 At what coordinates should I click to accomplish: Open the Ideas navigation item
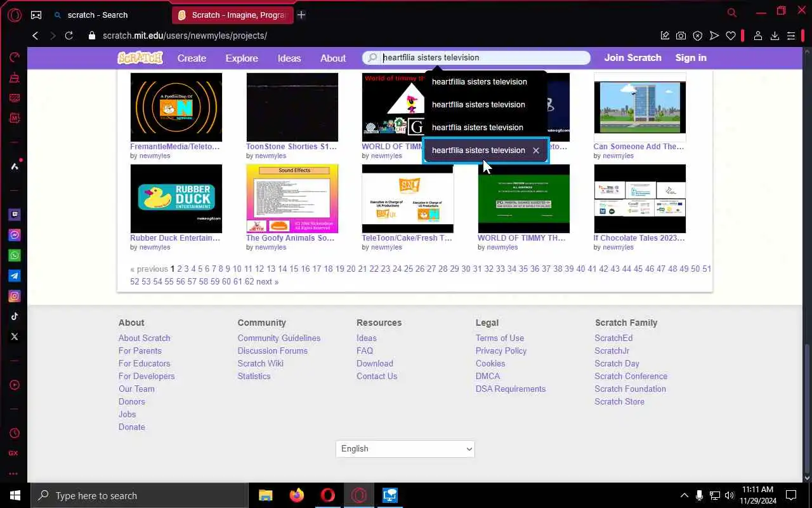coord(289,58)
